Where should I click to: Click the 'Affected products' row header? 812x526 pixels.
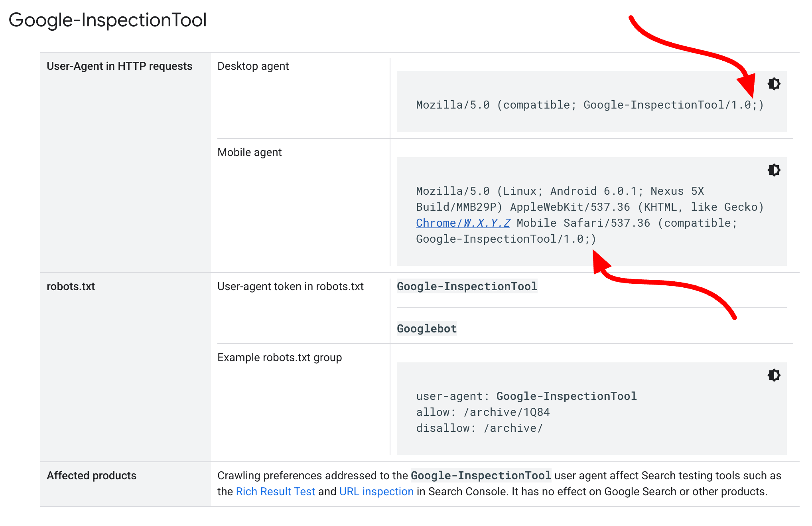pyautogui.click(x=91, y=476)
